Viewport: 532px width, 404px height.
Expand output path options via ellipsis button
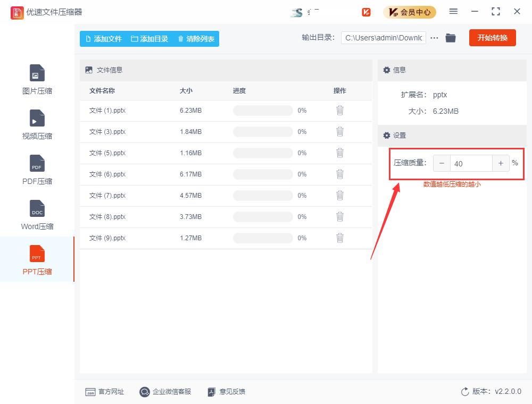coord(434,38)
